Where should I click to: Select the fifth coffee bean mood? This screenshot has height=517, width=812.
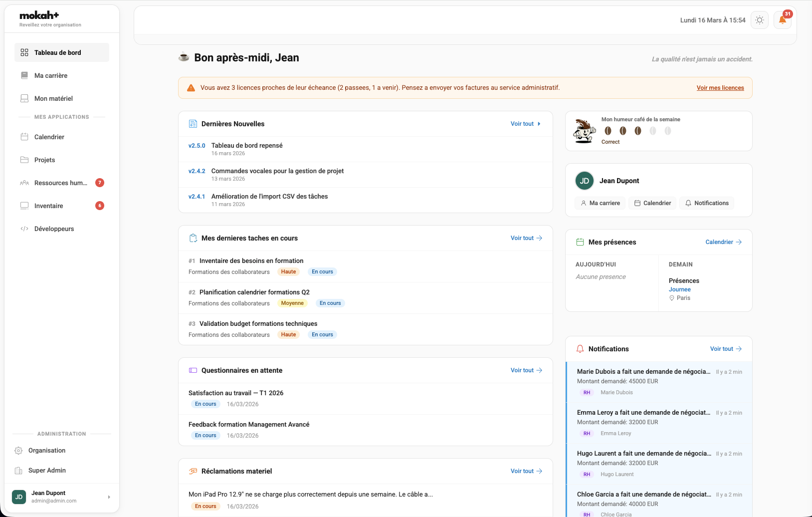tap(667, 131)
